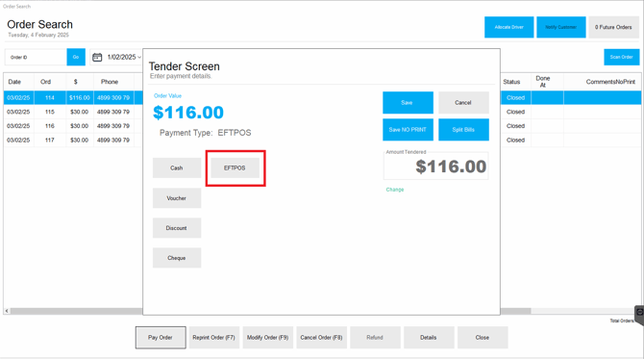Open order Details
Screen dimensions: 644x359
[429, 337]
